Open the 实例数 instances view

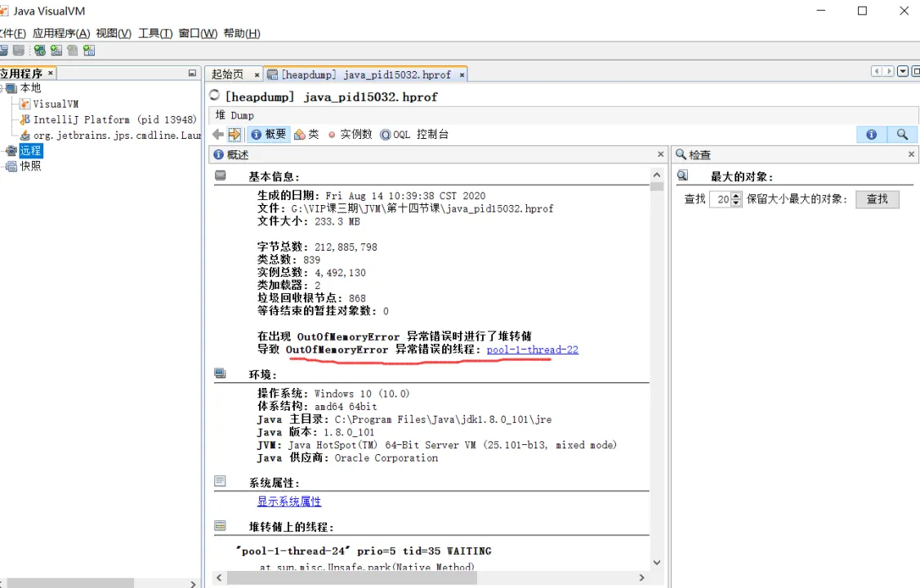351,134
